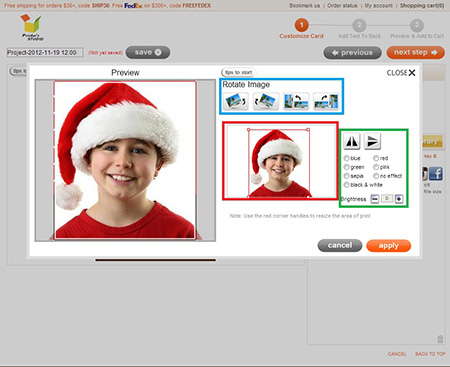Go to next step
Screen dimensions: 450x367
tap(415, 53)
